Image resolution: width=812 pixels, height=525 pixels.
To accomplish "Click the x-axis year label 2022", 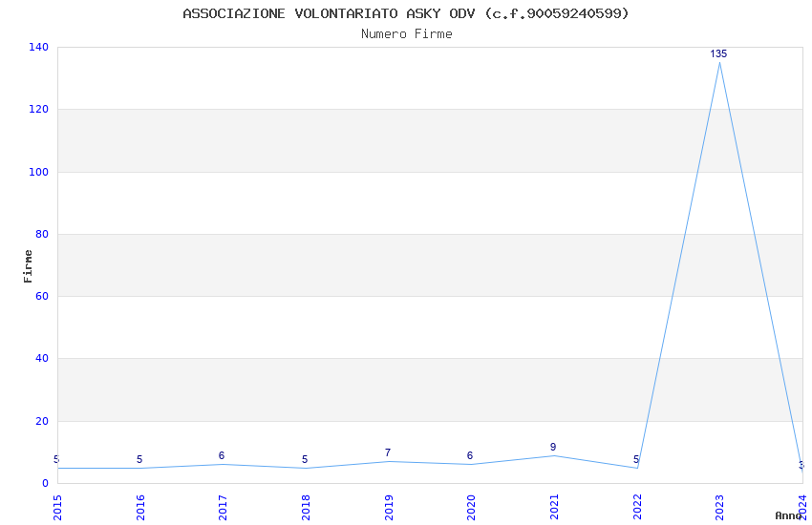I will 637,508.
